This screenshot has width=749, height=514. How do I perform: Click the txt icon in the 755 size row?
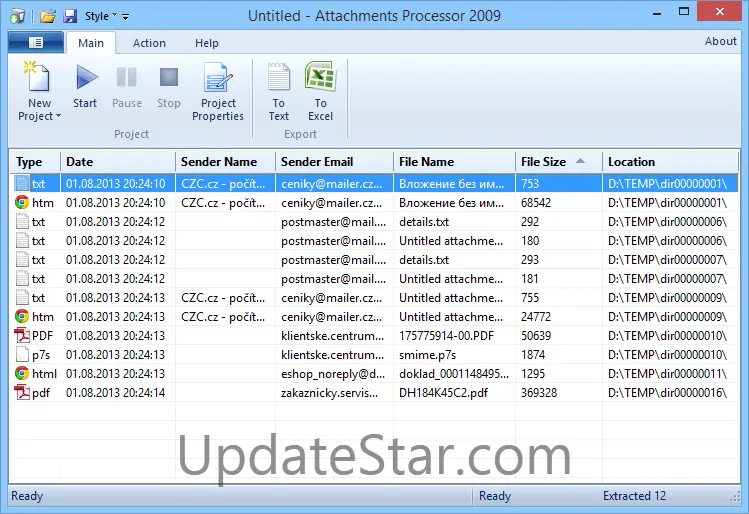point(22,298)
